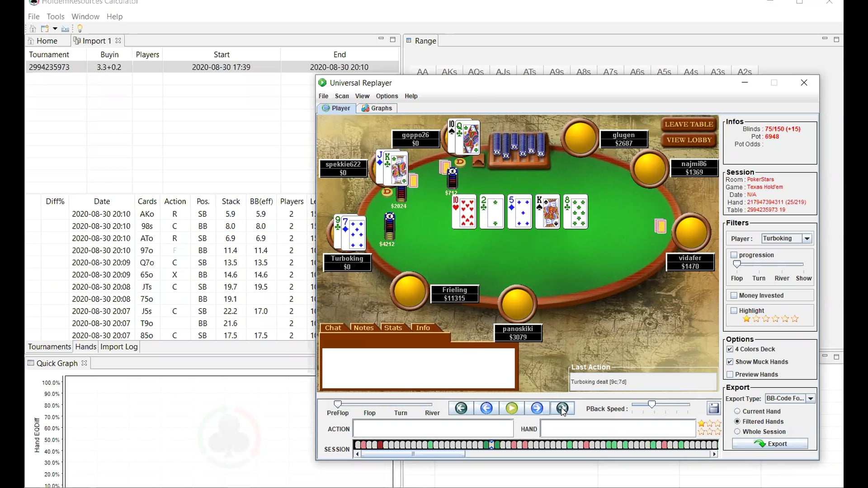The height and width of the screenshot is (488, 868).
Task: Open the Export Type BB-Code dropdown
Action: (x=811, y=399)
